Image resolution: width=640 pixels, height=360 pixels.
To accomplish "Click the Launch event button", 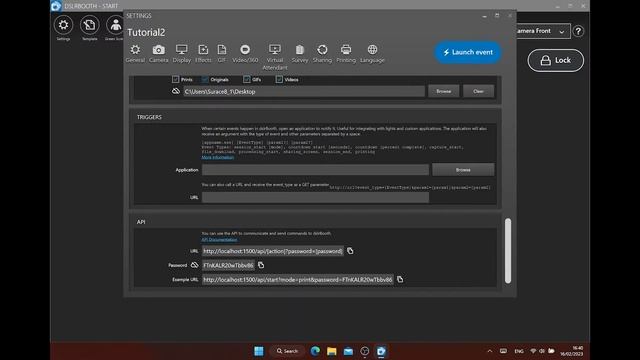I will [468, 52].
